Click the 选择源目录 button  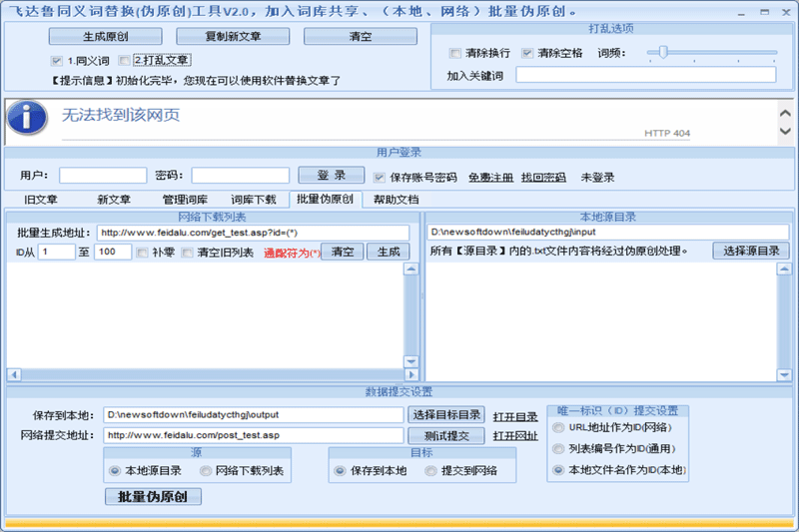pyautogui.click(x=751, y=251)
